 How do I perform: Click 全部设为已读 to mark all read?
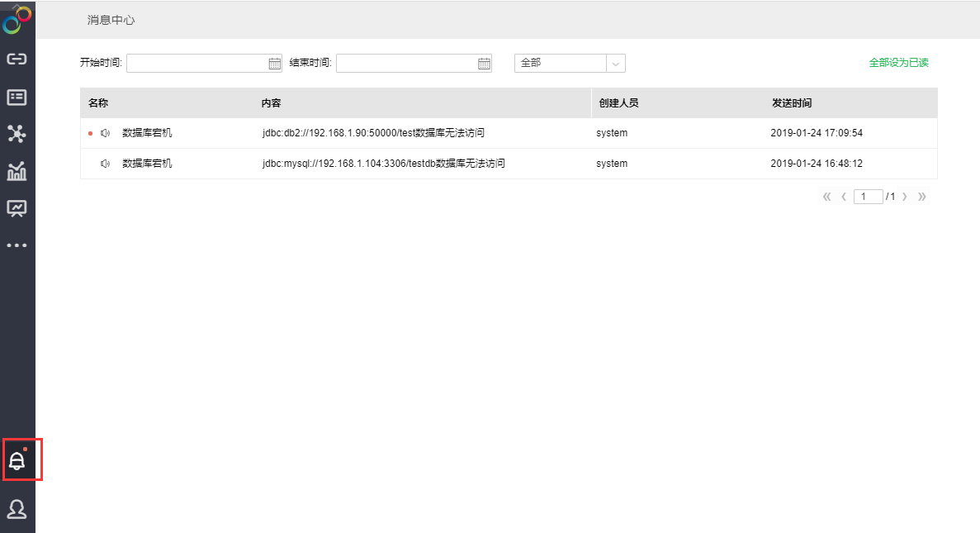(898, 63)
